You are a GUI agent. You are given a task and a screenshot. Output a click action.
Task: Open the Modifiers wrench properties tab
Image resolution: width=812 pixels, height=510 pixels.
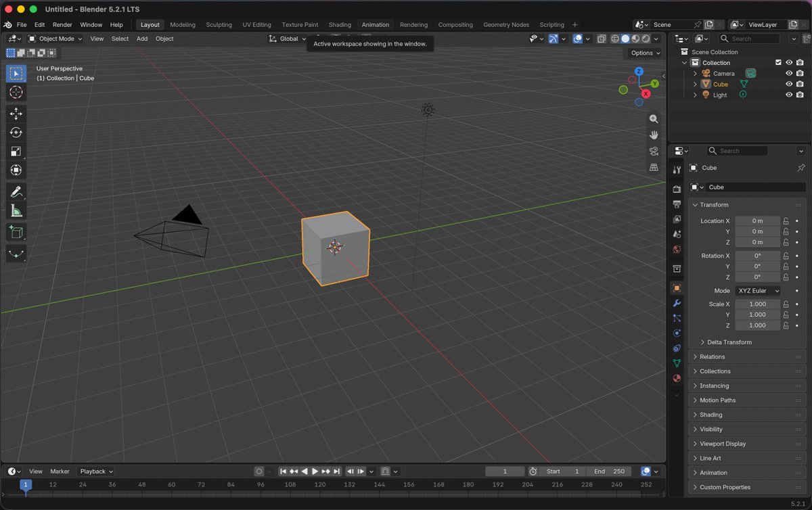(x=677, y=303)
